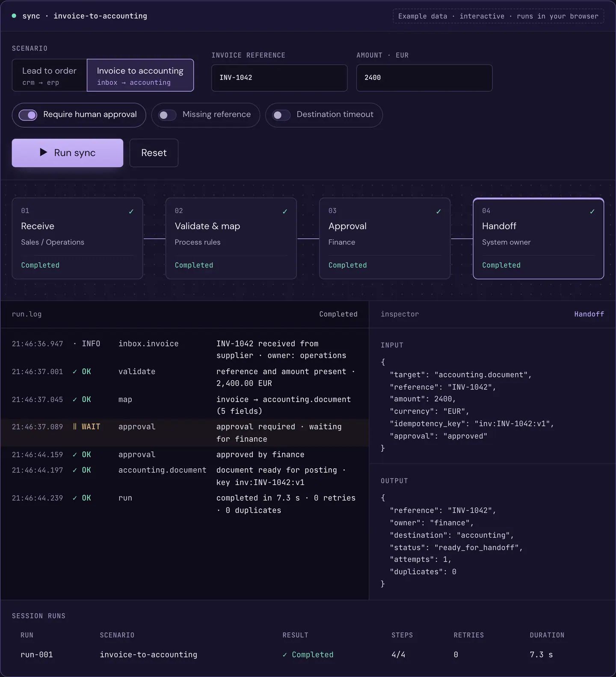
Task: Click the WAIT pause icon in run log
Action: click(x=75, y=427)
